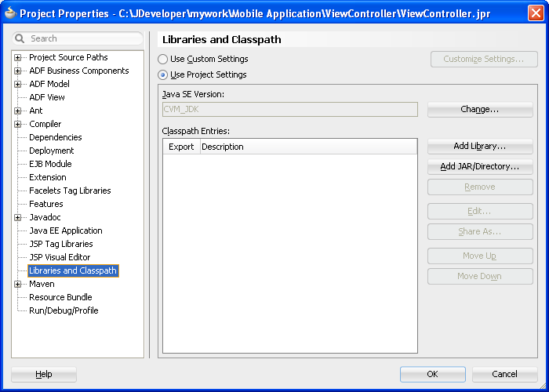Select the Features category
Viewport: 549px width, 392px height.
coord(45,204)
